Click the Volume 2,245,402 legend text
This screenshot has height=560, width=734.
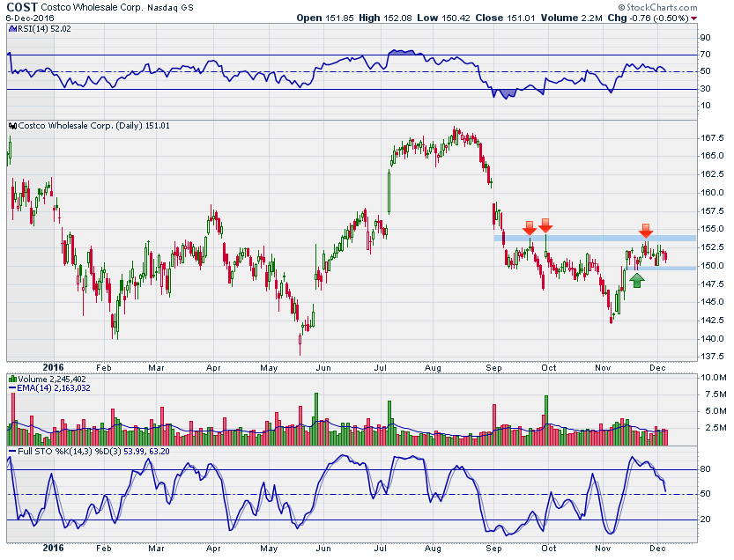pyautogui.click(x=52, y=379)
